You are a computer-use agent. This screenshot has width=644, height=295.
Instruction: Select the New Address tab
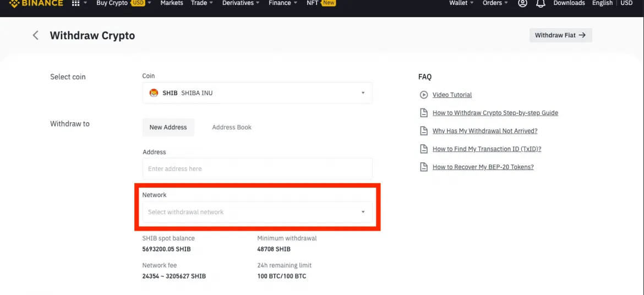(168, 127)
